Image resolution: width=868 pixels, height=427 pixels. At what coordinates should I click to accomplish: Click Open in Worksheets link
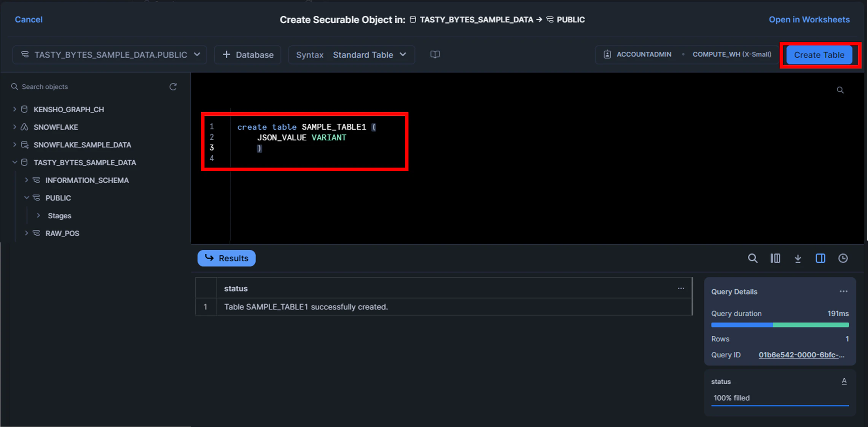click(x=809, y=19)
